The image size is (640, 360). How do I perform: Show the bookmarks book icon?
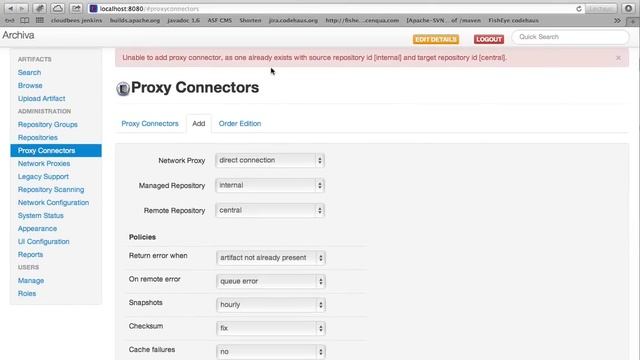click(x=24, y=20)
